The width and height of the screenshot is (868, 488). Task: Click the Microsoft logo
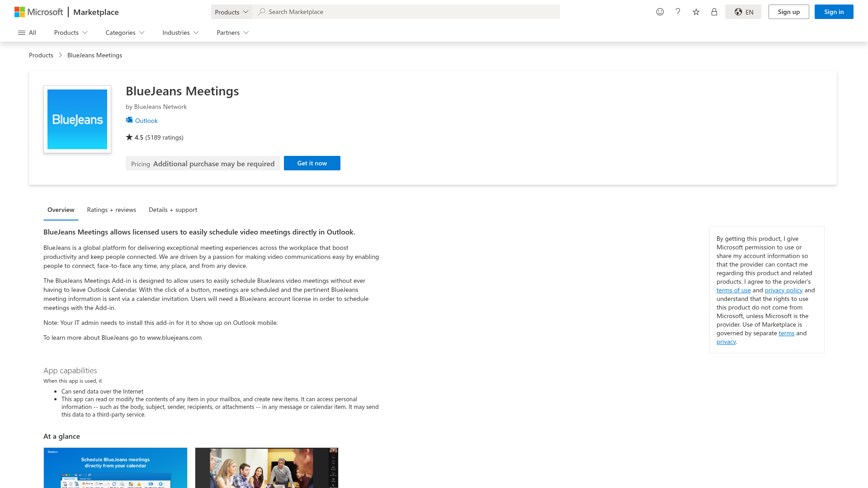(38, 12)
